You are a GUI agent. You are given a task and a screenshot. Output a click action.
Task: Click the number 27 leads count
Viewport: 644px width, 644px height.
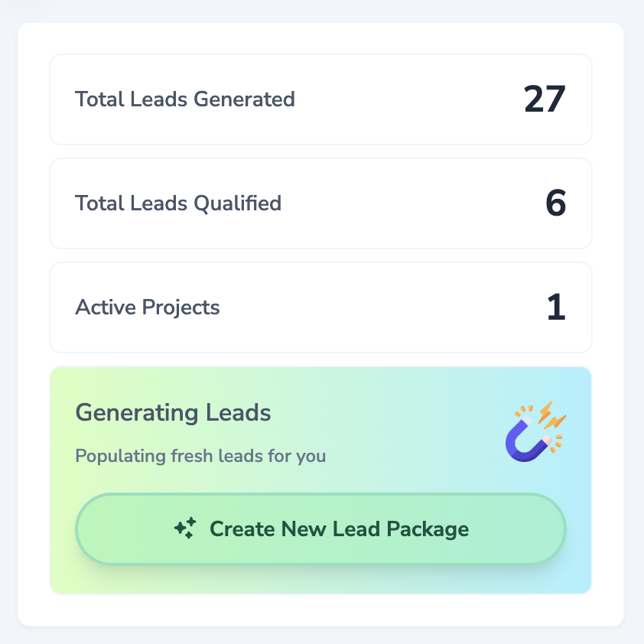(545, 99)
